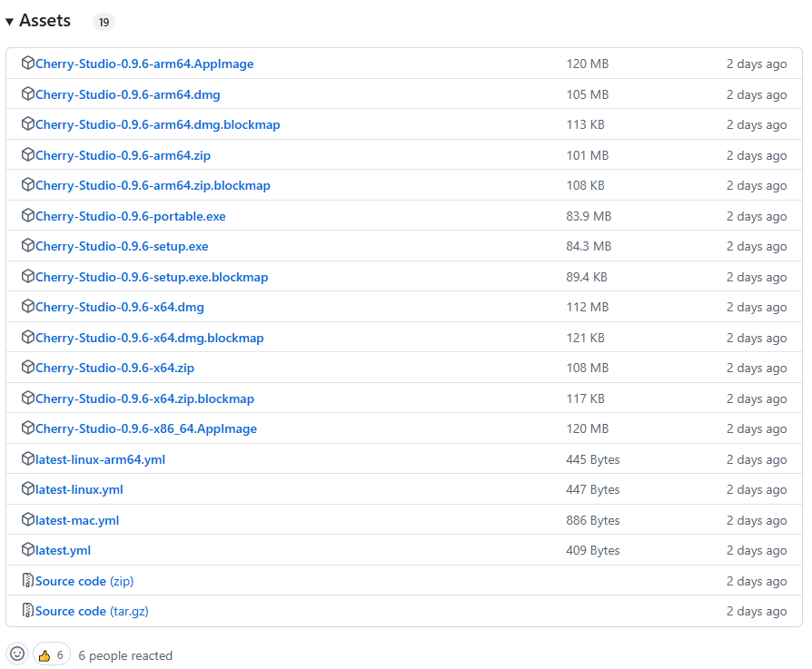The height and width of the screenshot is (669, 812).
Task: Download Cherry-Studio-0.9.6-x64.zip file
Action: pos(114,368)
